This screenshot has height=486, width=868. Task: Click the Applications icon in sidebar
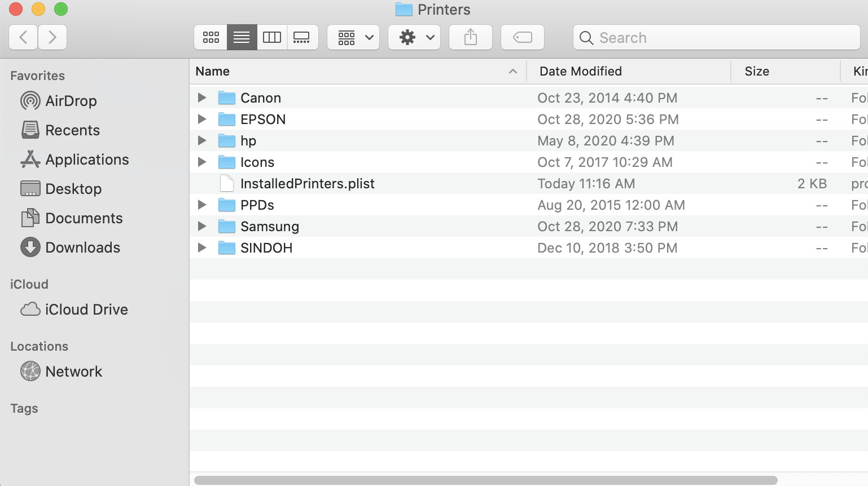(x=30, y=160)
